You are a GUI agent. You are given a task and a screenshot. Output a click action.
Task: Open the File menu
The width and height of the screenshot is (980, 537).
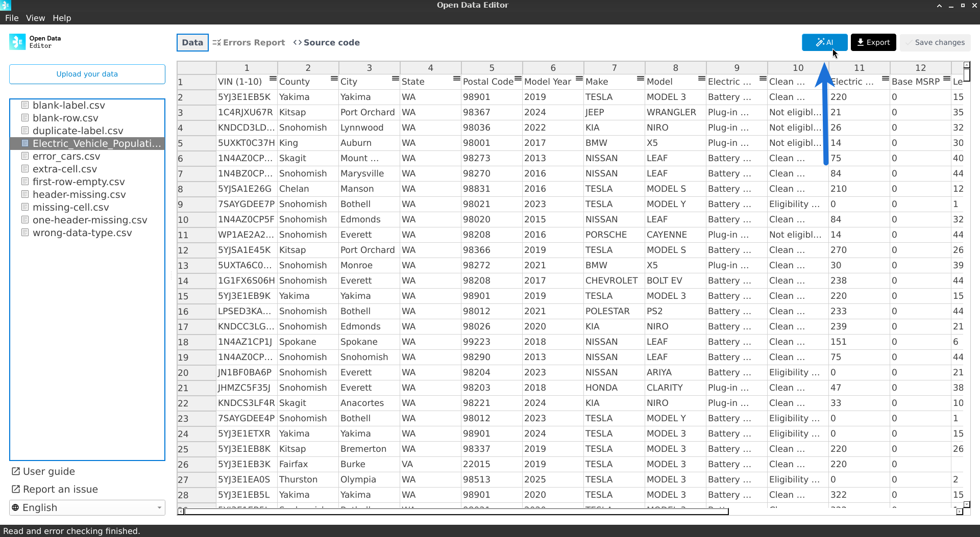pyautogui.click(x=12, y=18)
